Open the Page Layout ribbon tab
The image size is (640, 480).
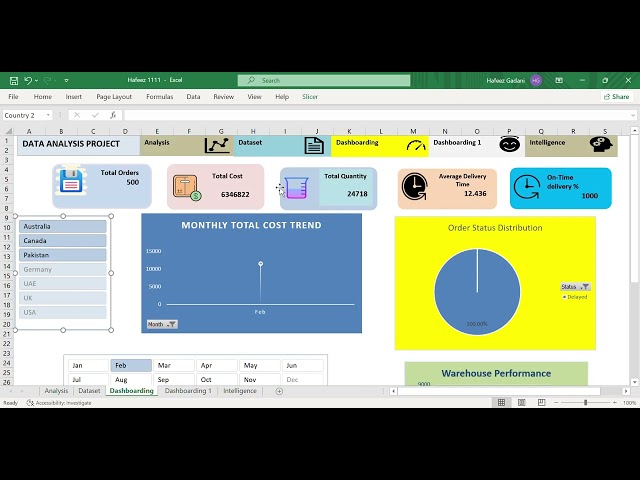(x=114, y=97)
